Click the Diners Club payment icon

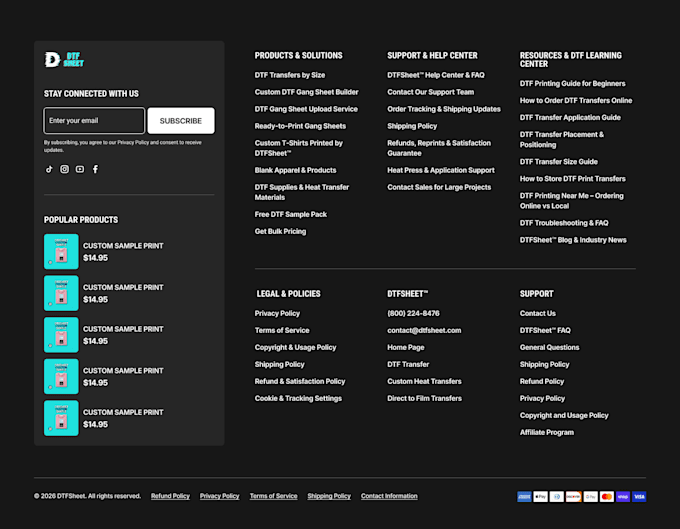point(557,496)
